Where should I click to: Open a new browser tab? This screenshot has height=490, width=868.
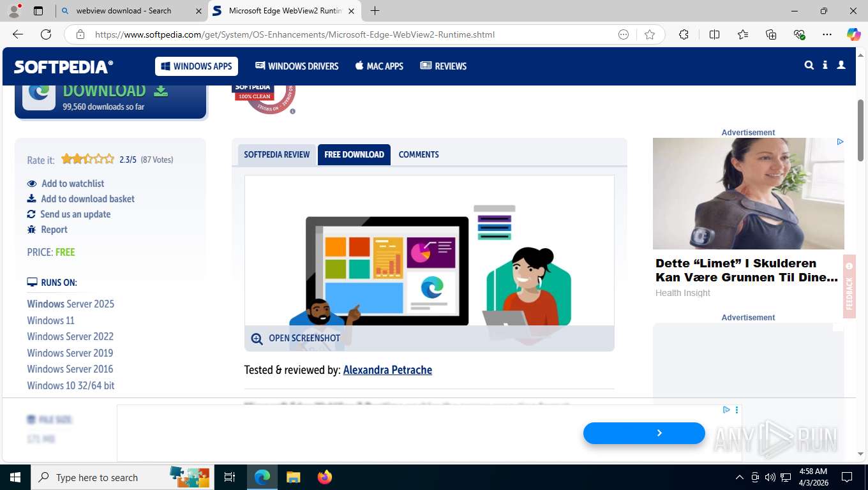pyautogui.click(x=375, y=11)
